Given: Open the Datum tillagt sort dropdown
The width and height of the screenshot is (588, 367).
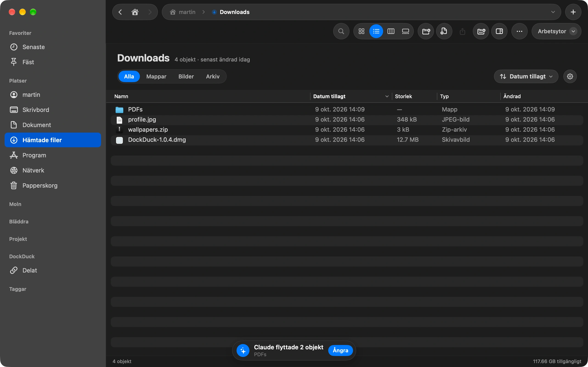Looking at the screenshot, I should click(526, 76).
